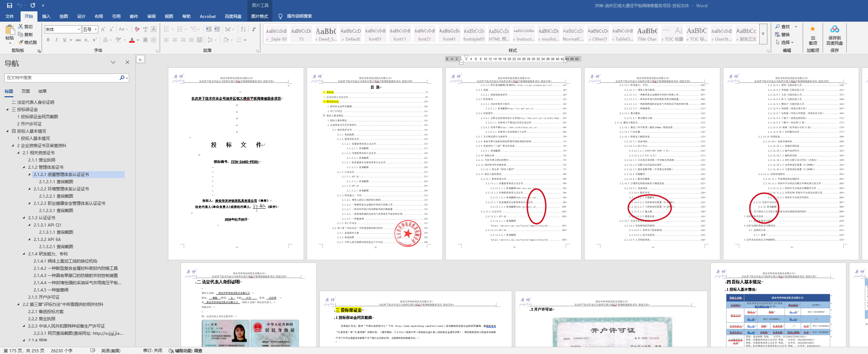Click the enclosed character (带圈字符) icon
The width and height of the screenshot is (868, 354).
(x=154, y=40)
